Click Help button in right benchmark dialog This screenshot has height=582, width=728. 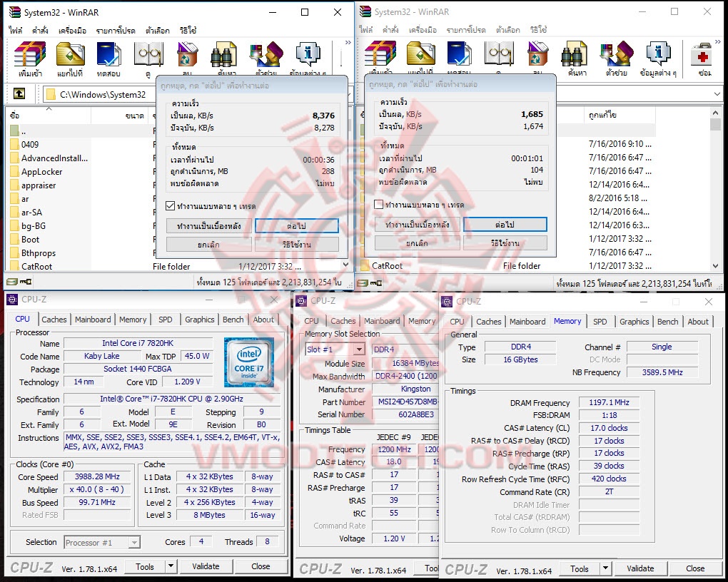coord(505,242)
